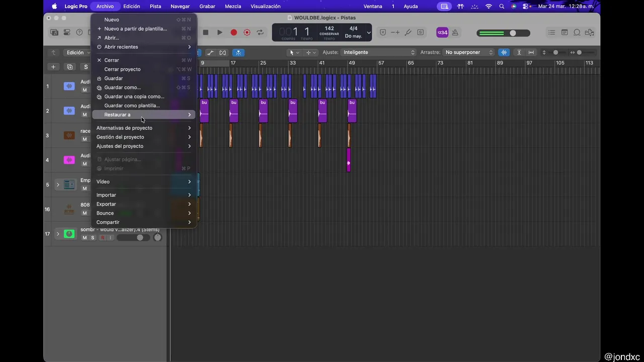Mute track 1

(x=85, y=90)
